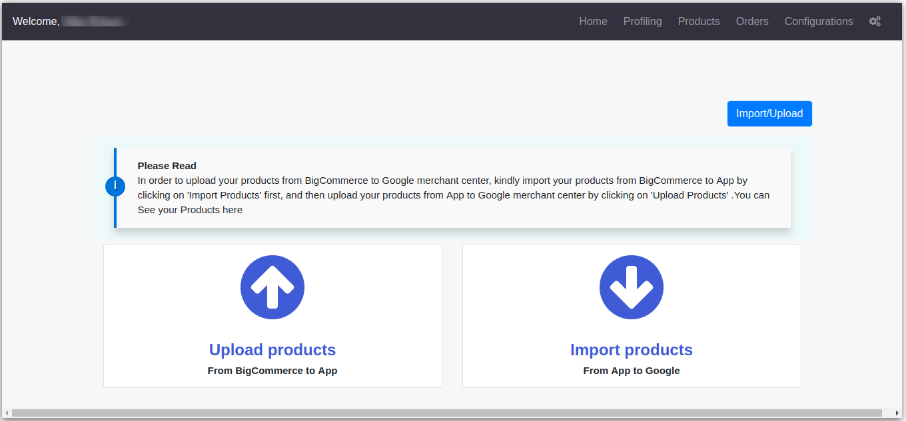Click the Upload products heading link

coord(272,350)
